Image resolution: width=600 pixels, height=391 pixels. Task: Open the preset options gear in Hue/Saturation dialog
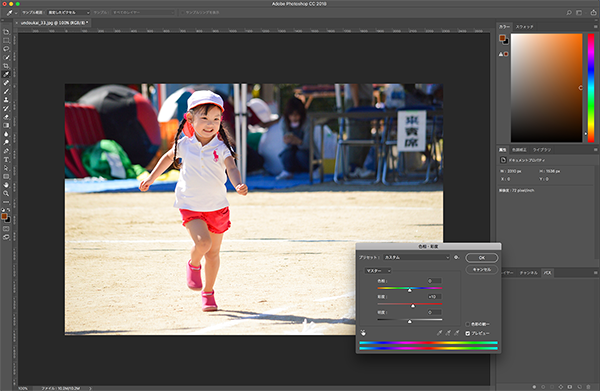click(457, 257)
